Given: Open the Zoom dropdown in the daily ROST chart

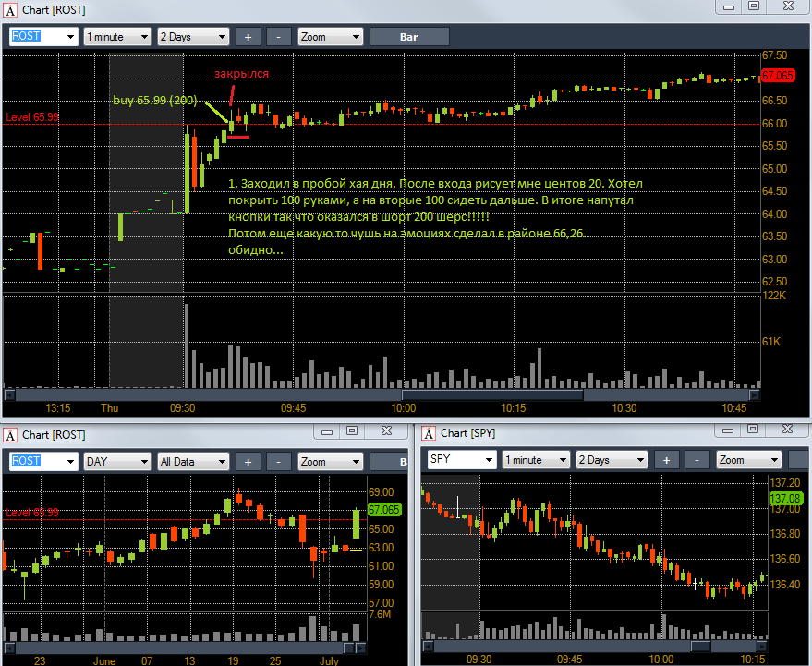Looking at the screenshot, I should pos(331,462).
